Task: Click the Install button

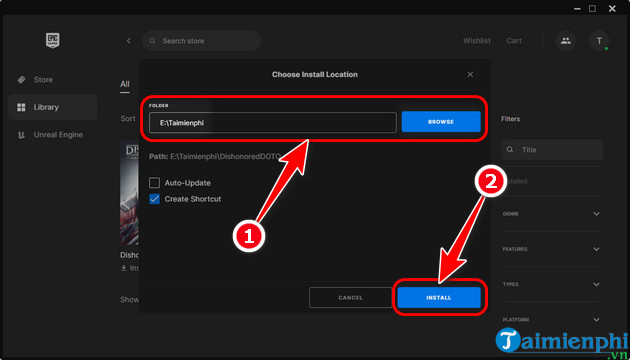Action: click(x=439, y=298)
